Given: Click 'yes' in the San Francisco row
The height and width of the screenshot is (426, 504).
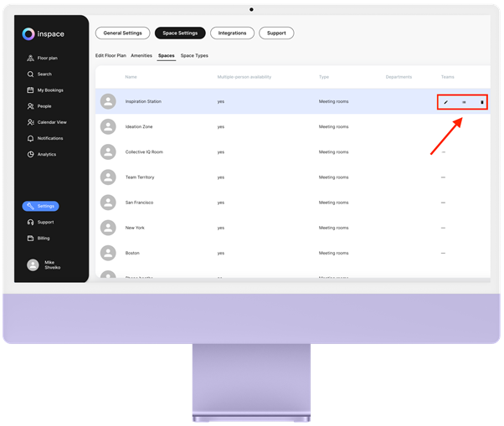Looking at the screenshot, I should coord(221,203).
